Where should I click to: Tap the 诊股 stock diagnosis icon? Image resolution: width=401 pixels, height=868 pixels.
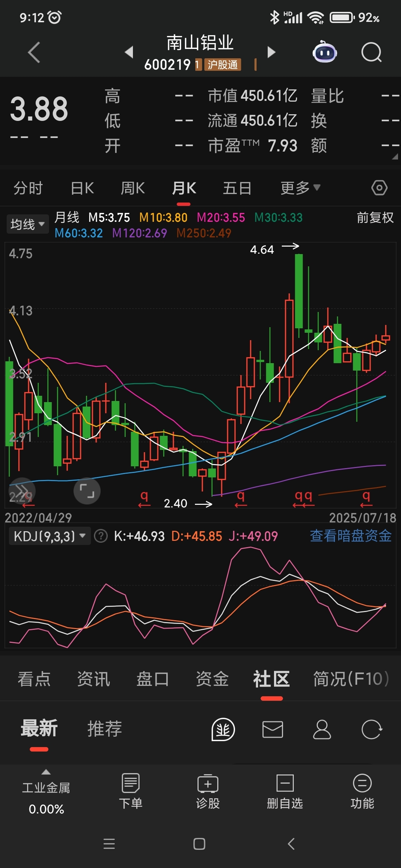click(x=208, y=791)
